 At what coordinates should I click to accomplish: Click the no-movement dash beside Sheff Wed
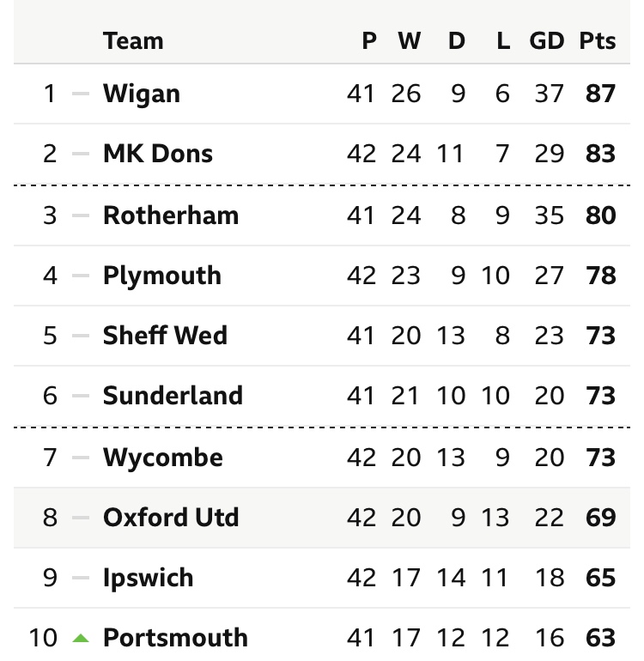(x=81, y=336)
